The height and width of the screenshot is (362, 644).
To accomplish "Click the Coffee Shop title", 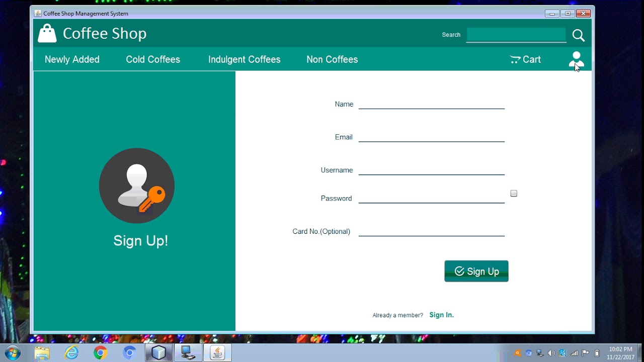I will (105, 34).
